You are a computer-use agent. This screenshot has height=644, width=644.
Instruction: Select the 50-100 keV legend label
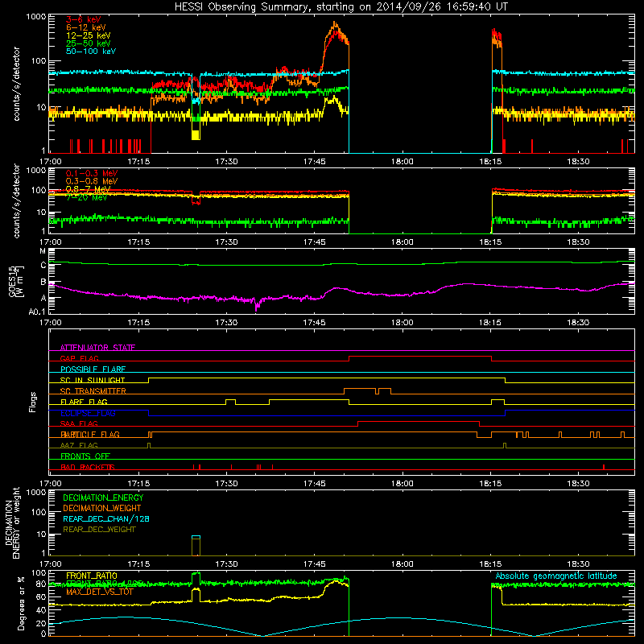[x=91, y=52]
